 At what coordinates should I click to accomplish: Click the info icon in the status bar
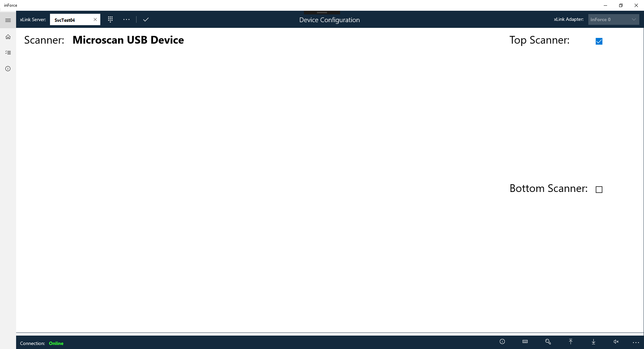[x=502, y=342]
